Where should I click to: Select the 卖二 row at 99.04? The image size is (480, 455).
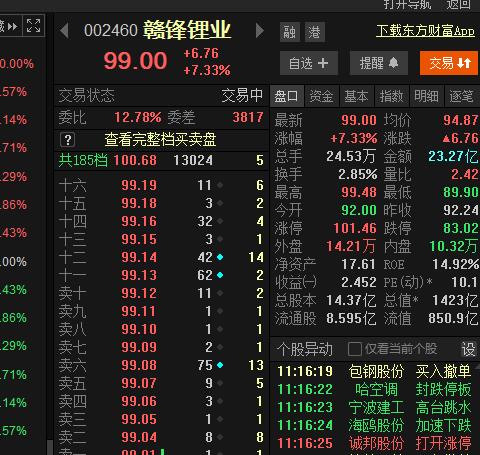(x=161, y=437)
